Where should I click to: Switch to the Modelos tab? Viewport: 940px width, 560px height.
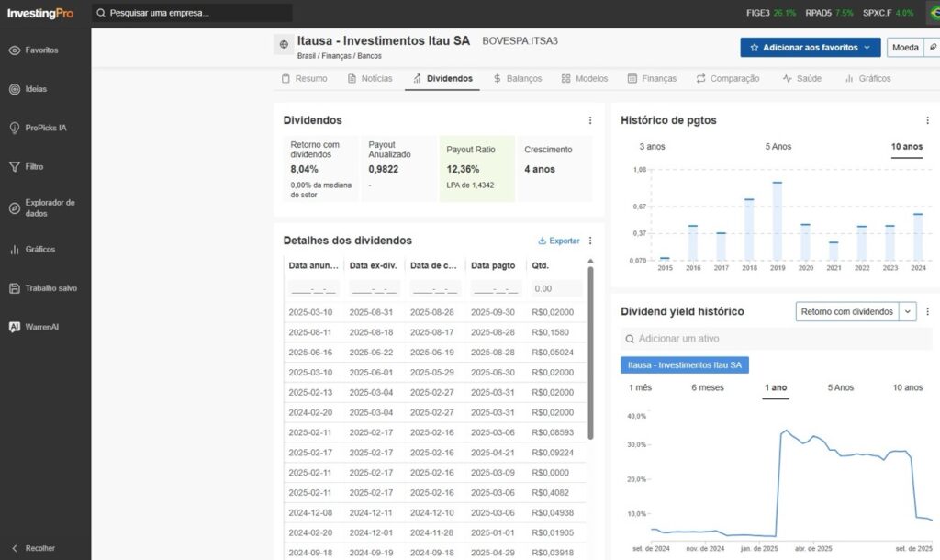click(x=585, y=79)
